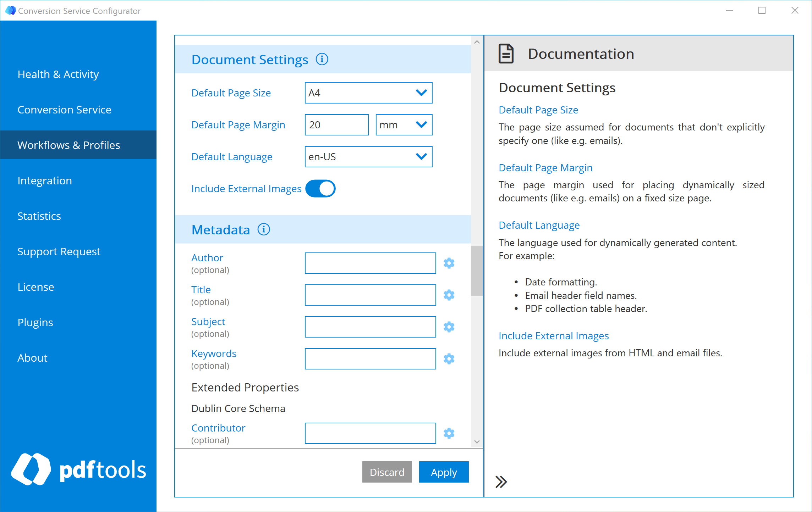The image size is (812, 512).
Task: Change the page margin unit dropdown
Action: 404,124
